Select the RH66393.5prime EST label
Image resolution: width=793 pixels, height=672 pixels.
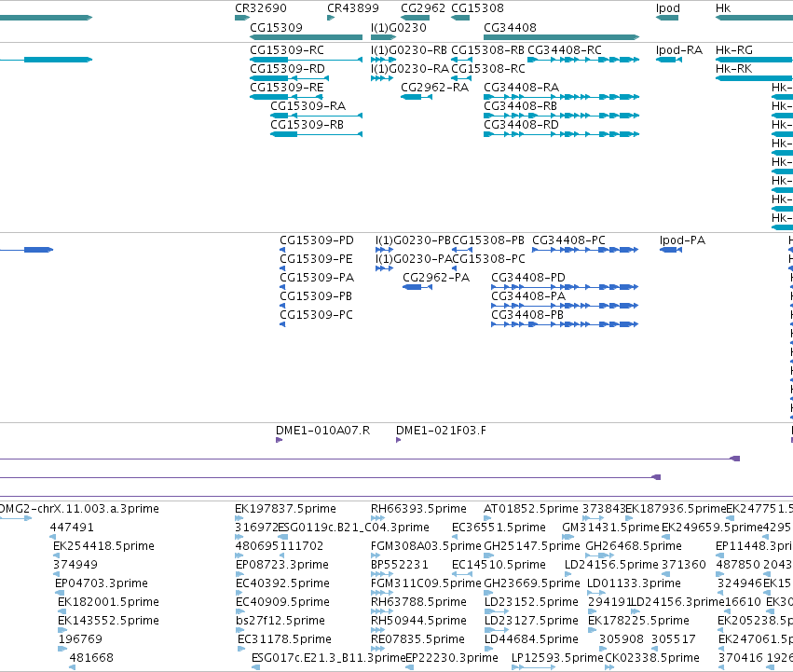point(418,509)
